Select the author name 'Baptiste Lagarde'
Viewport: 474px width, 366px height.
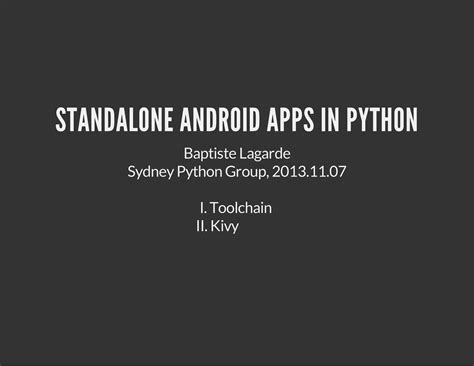pyautogui.click(x=237, y=154)
